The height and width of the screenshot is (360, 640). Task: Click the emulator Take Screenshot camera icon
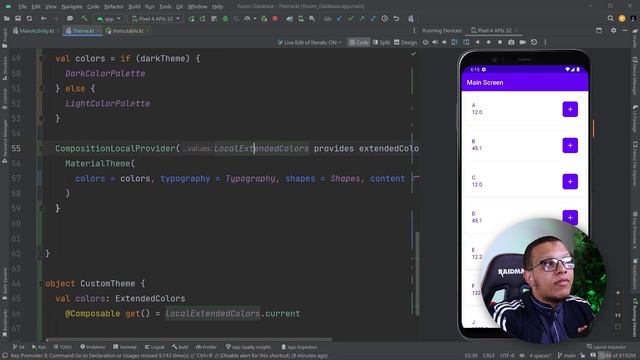[511, 42]
